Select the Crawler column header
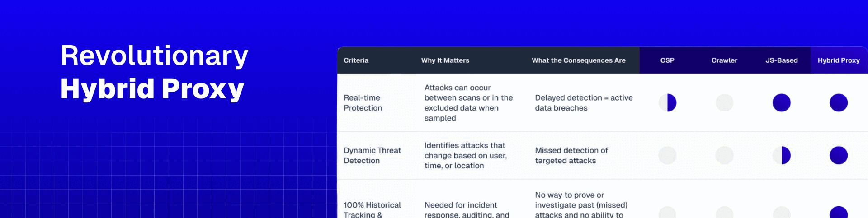Viewport: 868px width, 218px height. click(724, 60)
